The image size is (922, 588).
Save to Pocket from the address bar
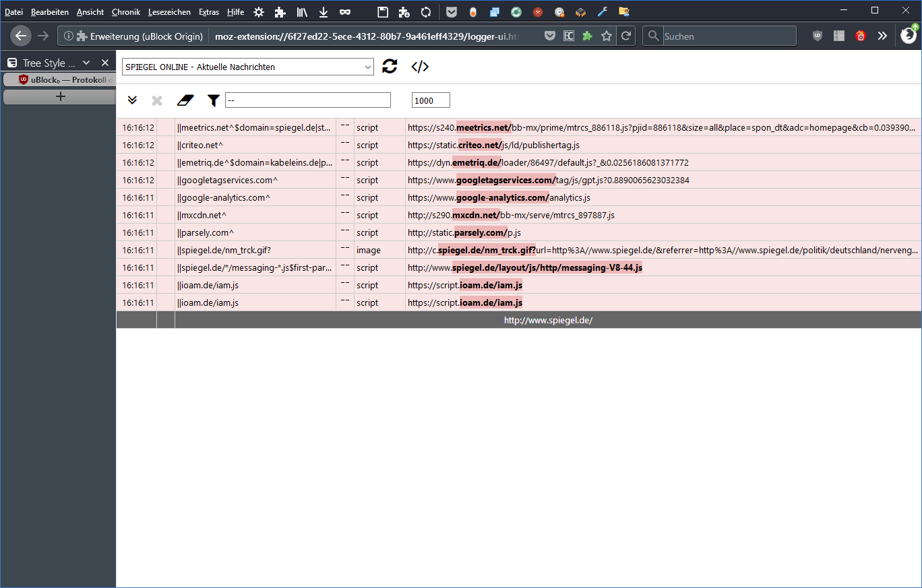point(550,36)
